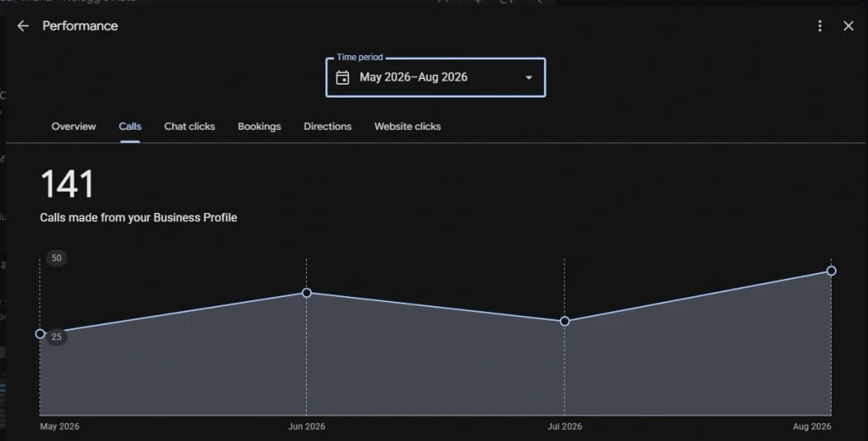Select the Jun 2026 data point on chart
868x441 pixels.
tap(307, 293)
